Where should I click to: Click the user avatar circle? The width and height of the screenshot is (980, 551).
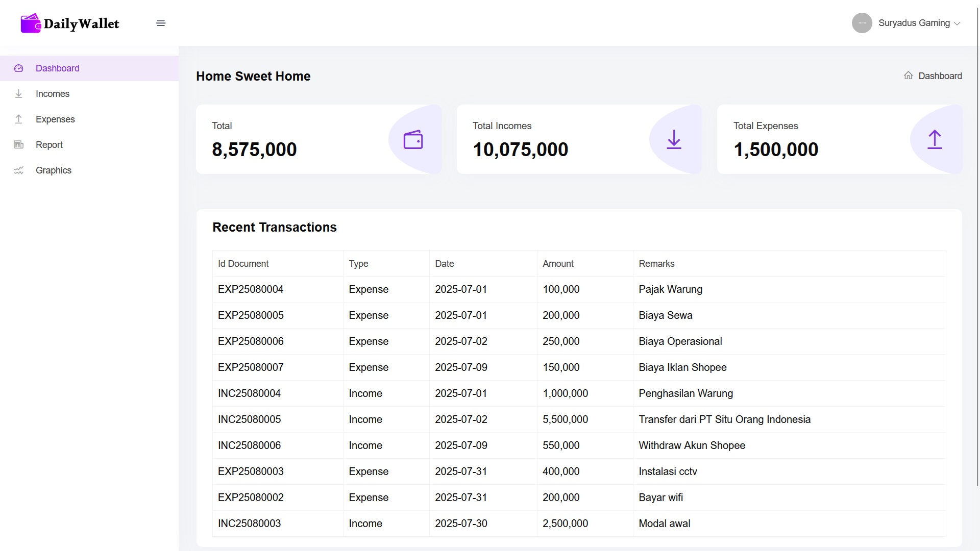click(x=861, y=23)
